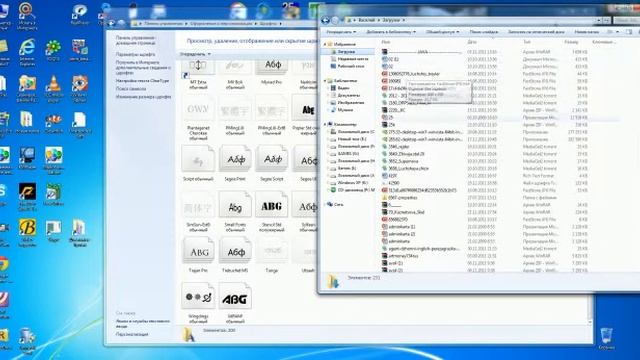This screenshot has width=640, height=360.
Task: Open the Plantagenet Cherokee font
Action: (198, 118)
